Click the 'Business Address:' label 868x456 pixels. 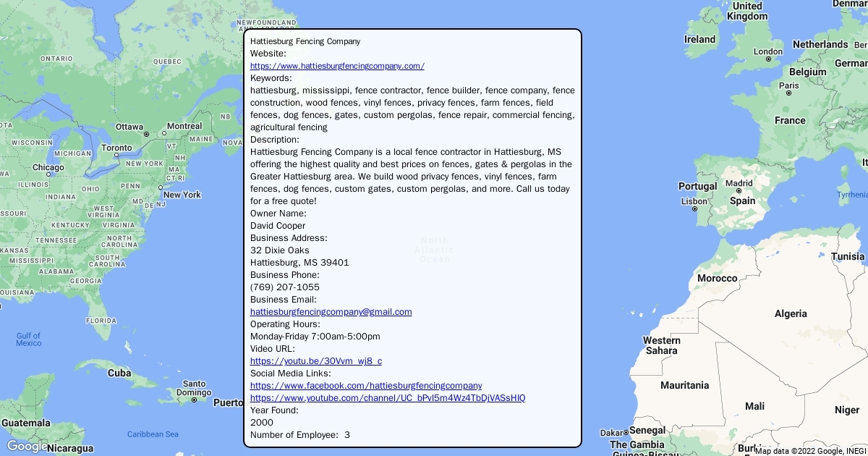click(x=289, y=238)
